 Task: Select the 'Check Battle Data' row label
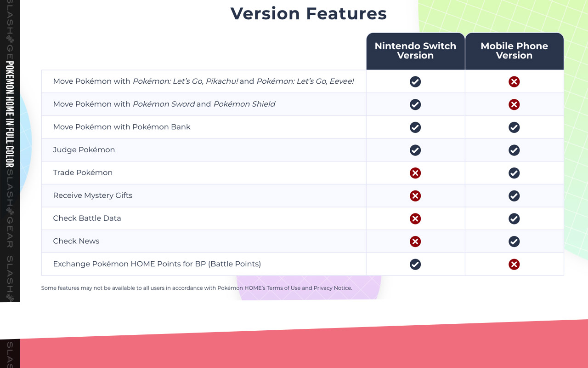[x=87, y=218]
